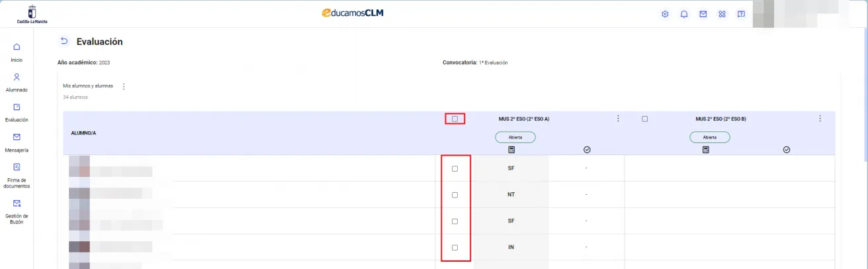Tick the checkbox in the NT row
This screenshot has height=269, width=868.
[455, 195]
